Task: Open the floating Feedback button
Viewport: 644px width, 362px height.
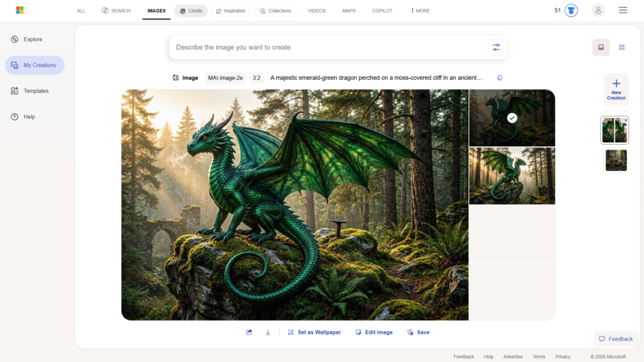Action: [616, 339]
